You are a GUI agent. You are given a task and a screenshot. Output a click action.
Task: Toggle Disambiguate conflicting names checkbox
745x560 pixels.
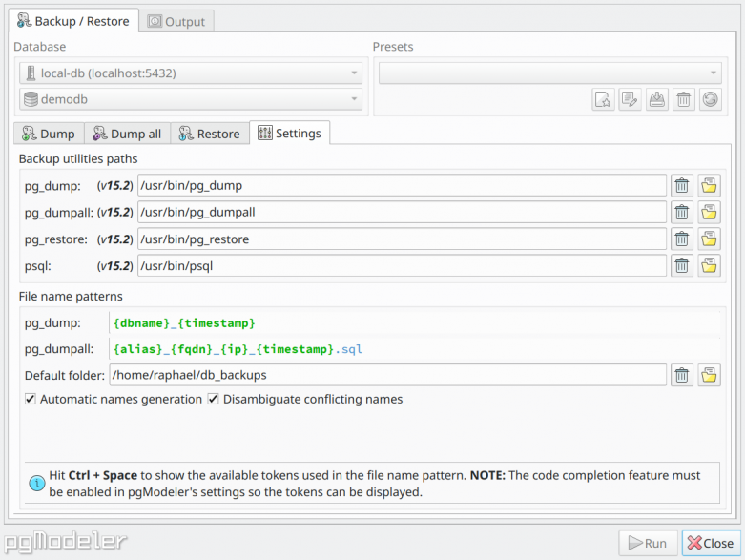(x=214, y=399)
